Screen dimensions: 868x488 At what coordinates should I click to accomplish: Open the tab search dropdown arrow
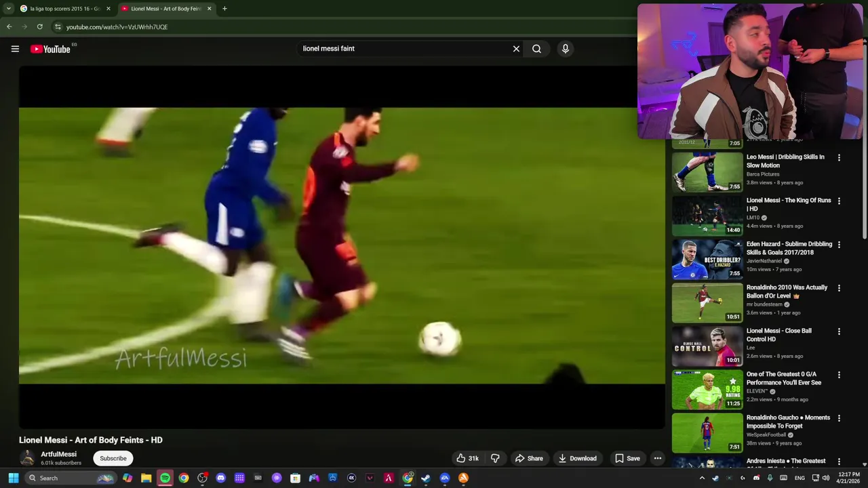(x=8, y=9)
